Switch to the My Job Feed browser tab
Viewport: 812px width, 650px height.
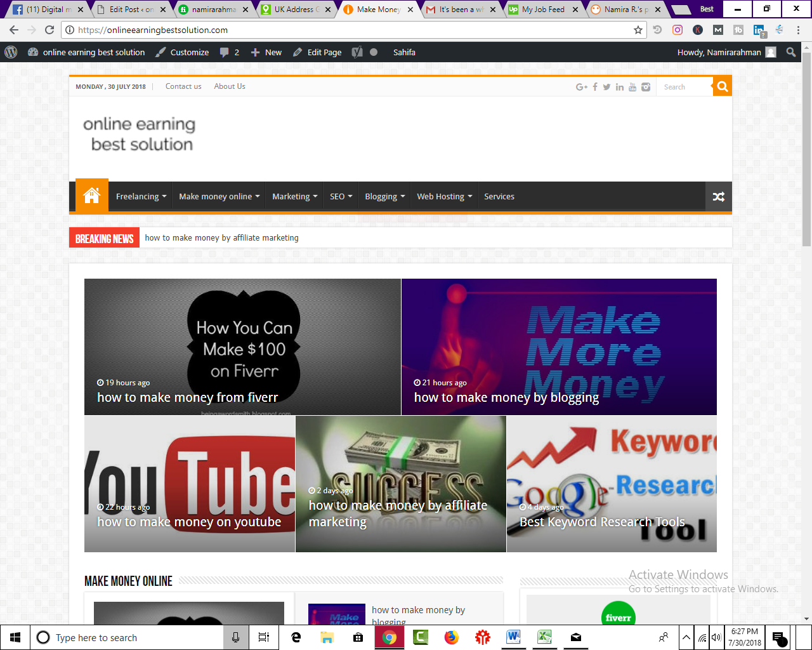point(542,9)
